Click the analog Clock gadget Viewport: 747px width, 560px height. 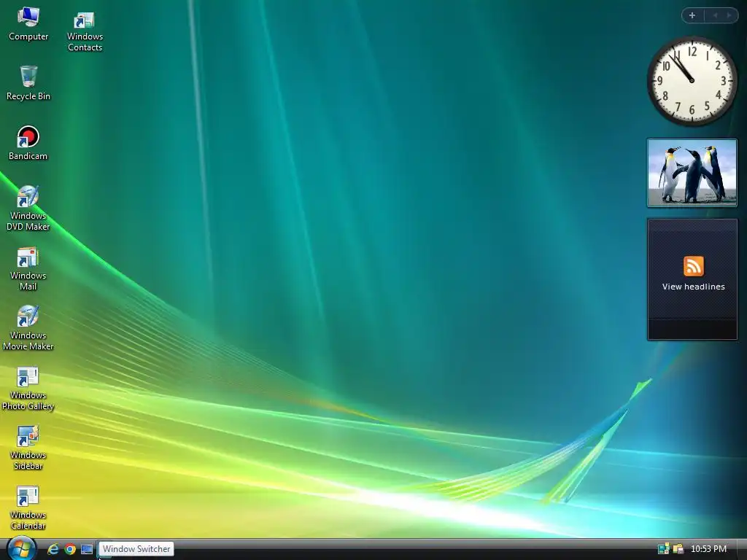tap(692, 81)
